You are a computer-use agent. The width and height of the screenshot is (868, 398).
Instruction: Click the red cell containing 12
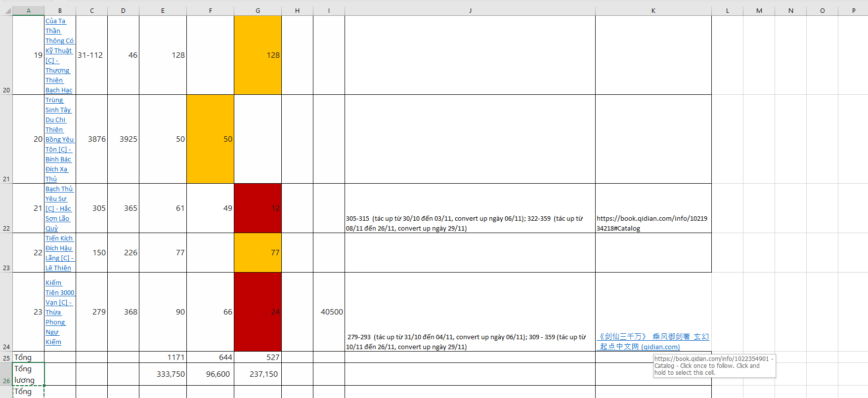pyautogui.click(x=258, y=208)
